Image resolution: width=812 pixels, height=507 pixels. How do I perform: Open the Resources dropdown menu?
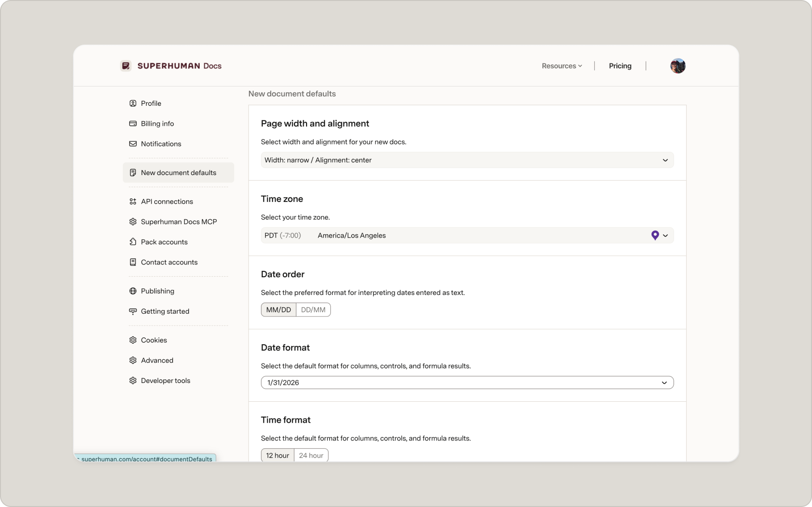[562, 66]
